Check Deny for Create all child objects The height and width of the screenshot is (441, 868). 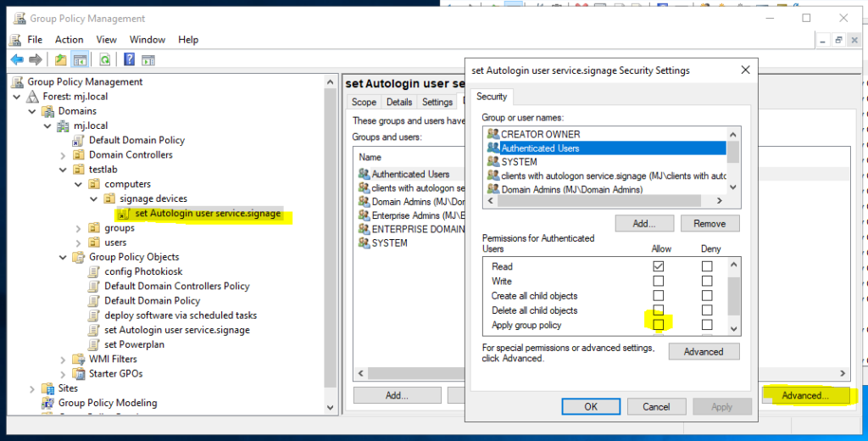tap(707, 296)
